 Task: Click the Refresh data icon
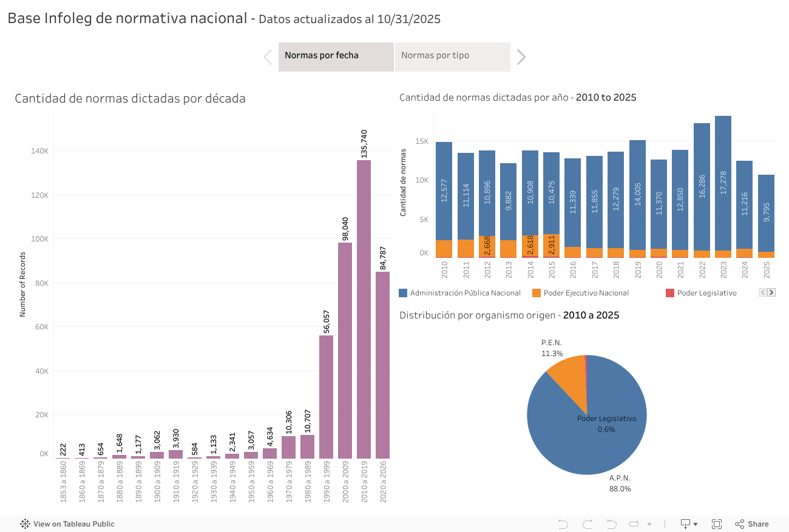[634, 524]
